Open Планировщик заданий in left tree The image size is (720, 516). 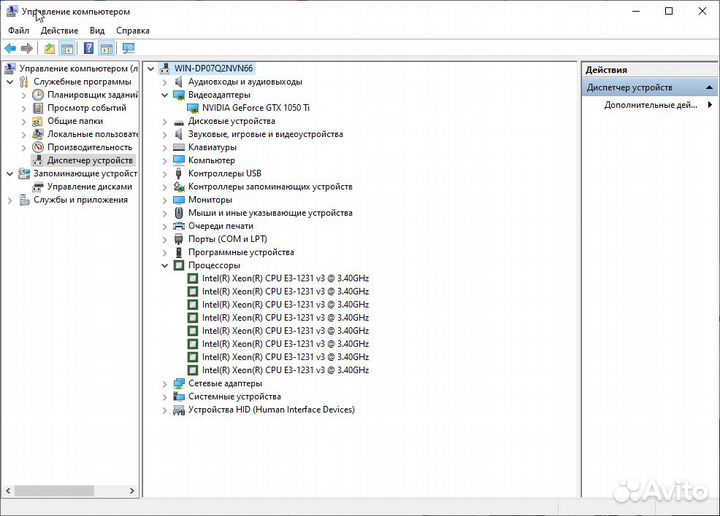pyautogui.click(x=92, y=95)
